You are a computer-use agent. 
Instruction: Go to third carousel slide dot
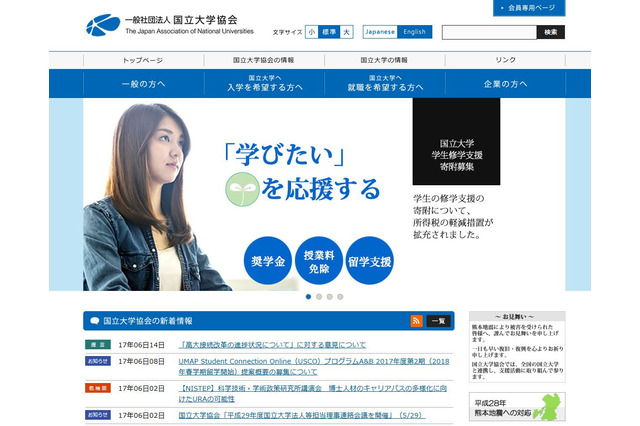(x=329, y=297)
